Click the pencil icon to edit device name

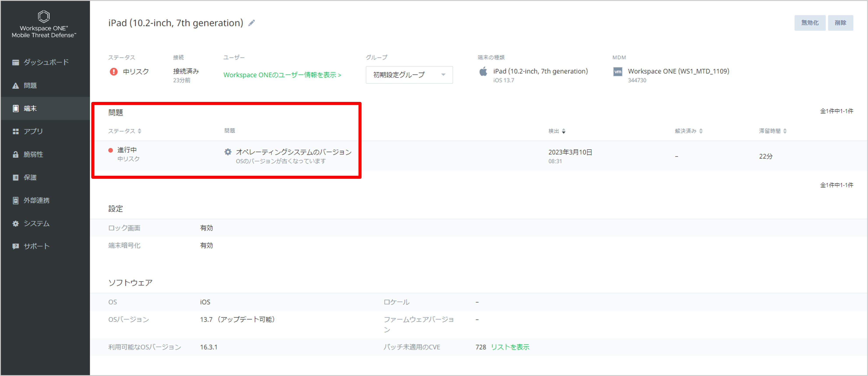(251, 23)
